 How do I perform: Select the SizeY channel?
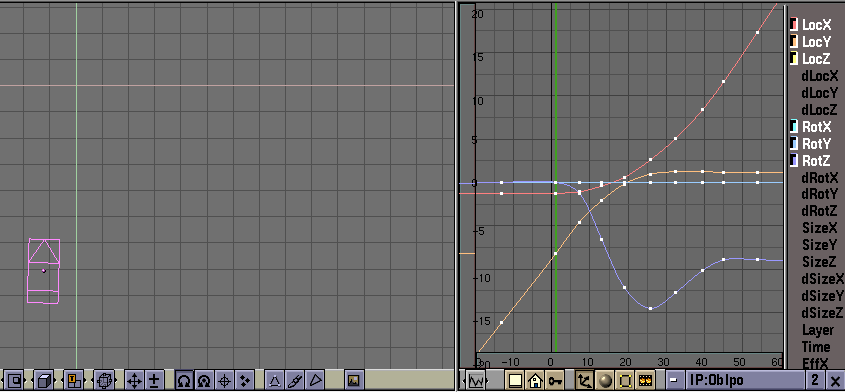point(820,245)
